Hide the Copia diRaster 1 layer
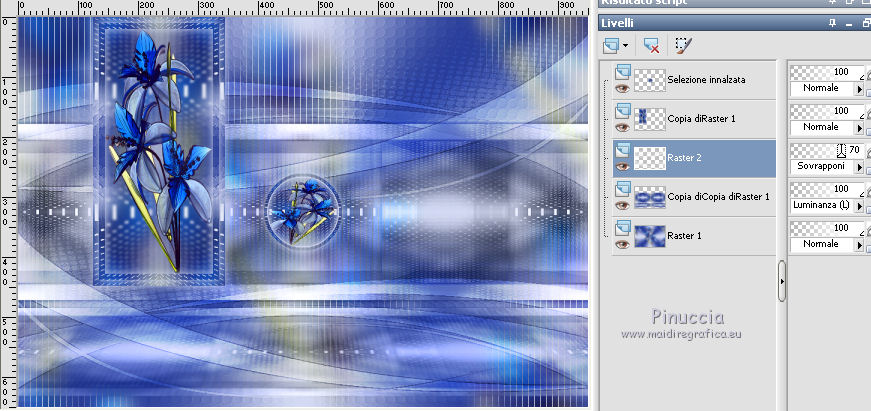The width and height of the screenshot is (871, 411). [x=623, y=127]
